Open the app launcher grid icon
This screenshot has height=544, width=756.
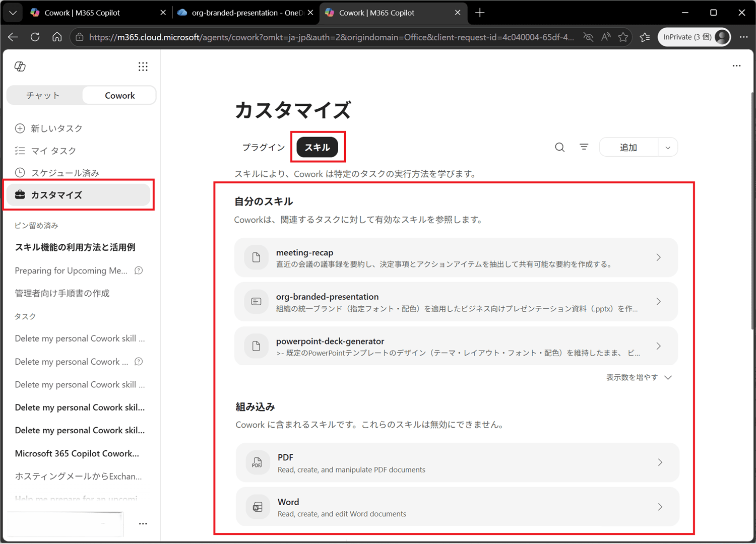pyautogui.click(x=143, y=66)
